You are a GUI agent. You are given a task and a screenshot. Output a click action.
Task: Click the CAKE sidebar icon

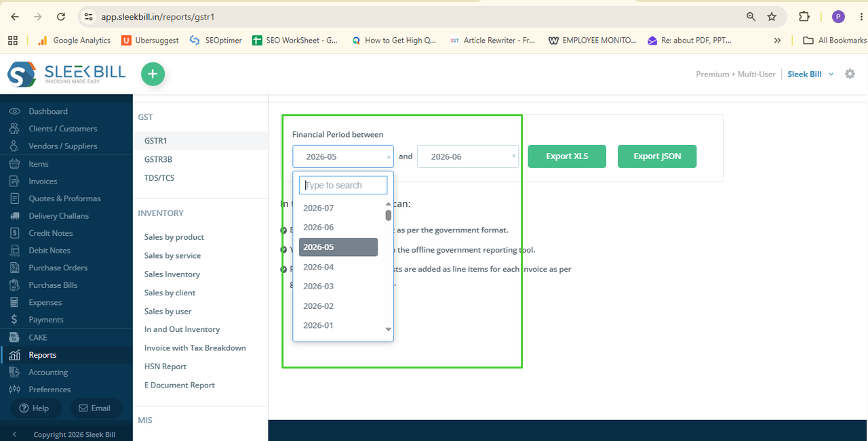coord(14,337)
